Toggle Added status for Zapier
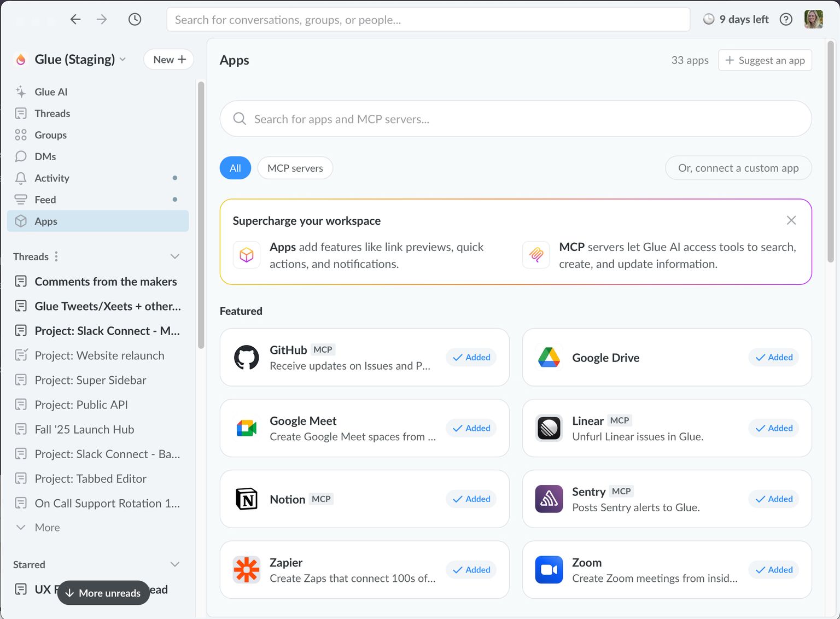The width and height of the screenshot is (840, 619). click(x=471, y=570)
